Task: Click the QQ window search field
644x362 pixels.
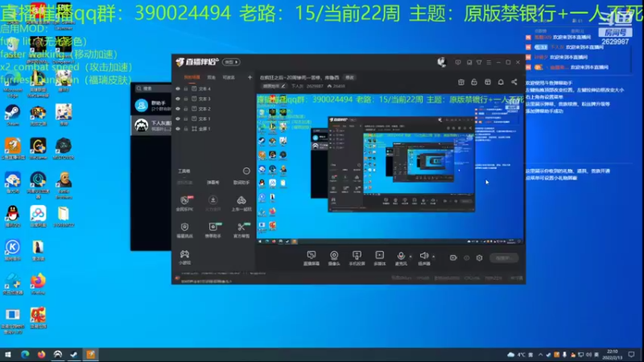Action: (x=153, y=88)
